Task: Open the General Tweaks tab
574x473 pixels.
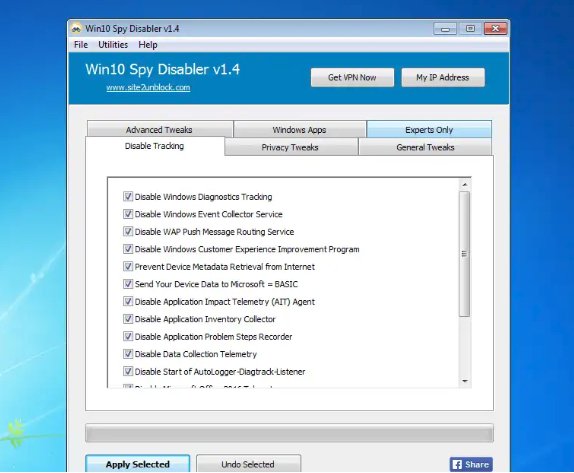Action: tap(425, 147)
